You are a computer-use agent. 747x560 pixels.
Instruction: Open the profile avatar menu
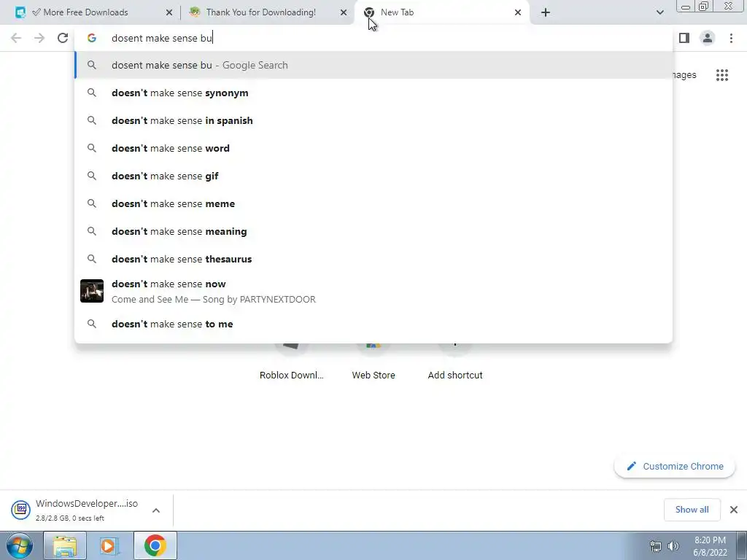(x=708, y=38)
